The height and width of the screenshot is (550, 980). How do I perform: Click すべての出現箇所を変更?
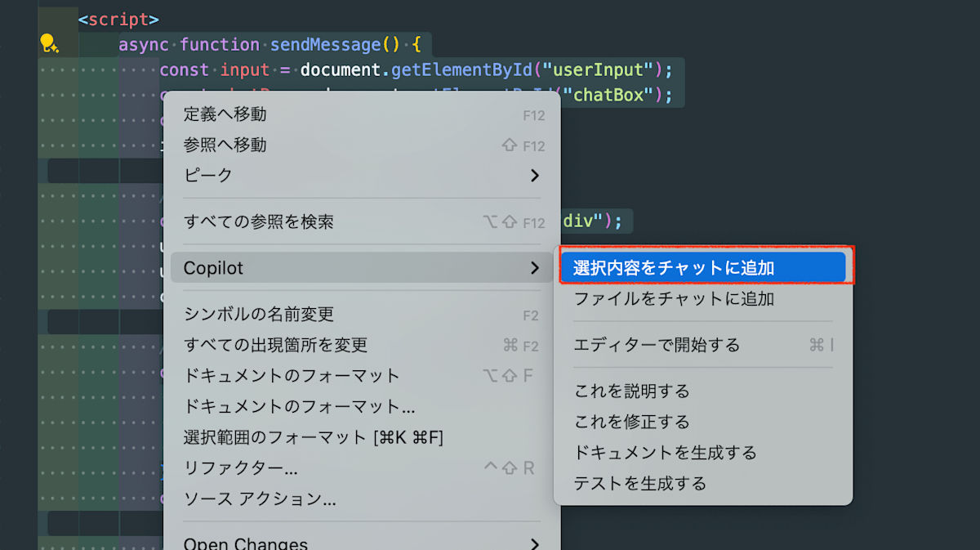pos(362,345)
